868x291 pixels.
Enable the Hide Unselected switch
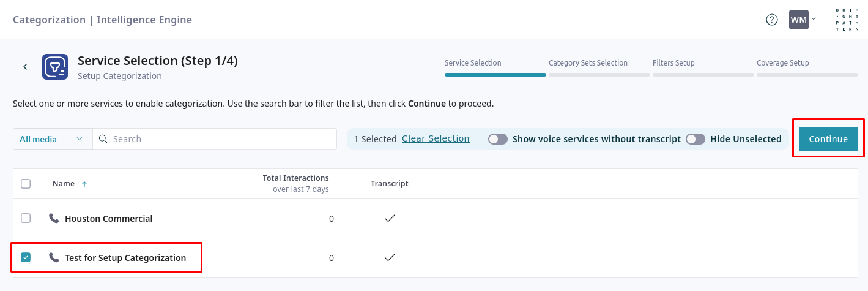point(695,139)
